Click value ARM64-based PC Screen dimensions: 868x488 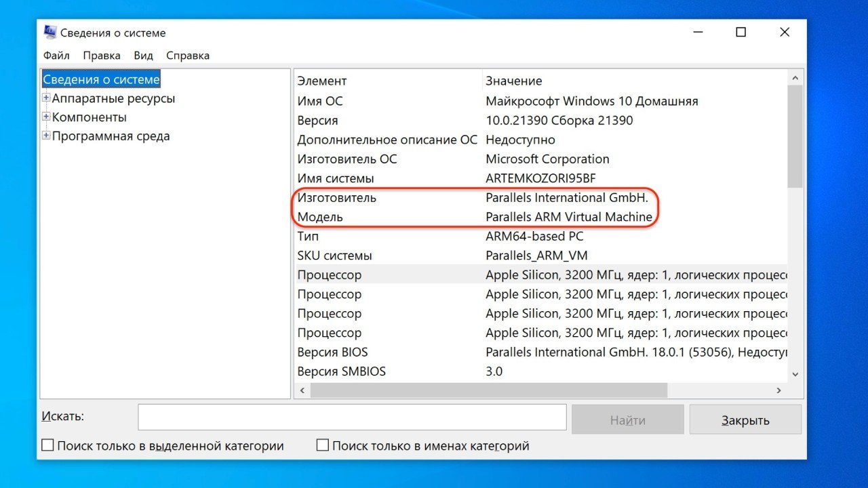pos(534,237)
